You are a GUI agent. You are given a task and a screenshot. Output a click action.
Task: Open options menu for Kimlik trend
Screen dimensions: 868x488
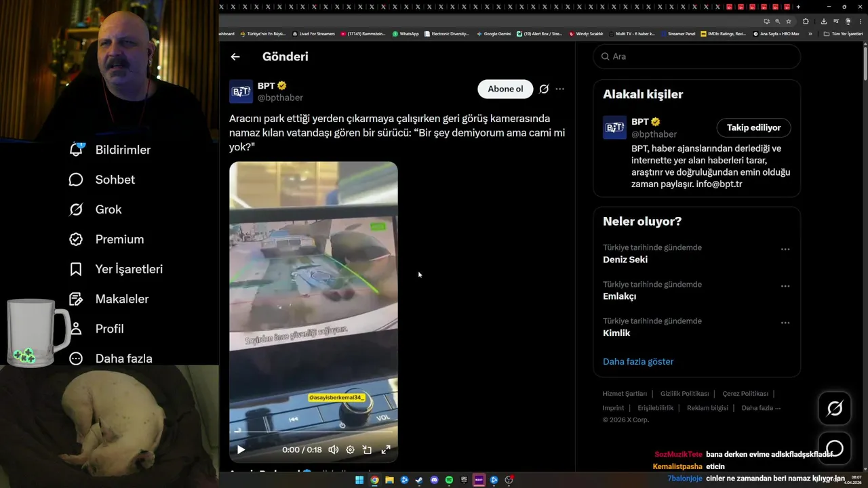[x=785, y=323]
